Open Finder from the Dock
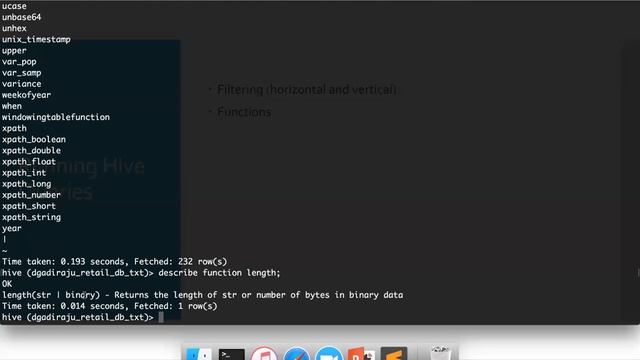This screenshot has height=360, width=640. pyautogui.click(x=199, y=354)
